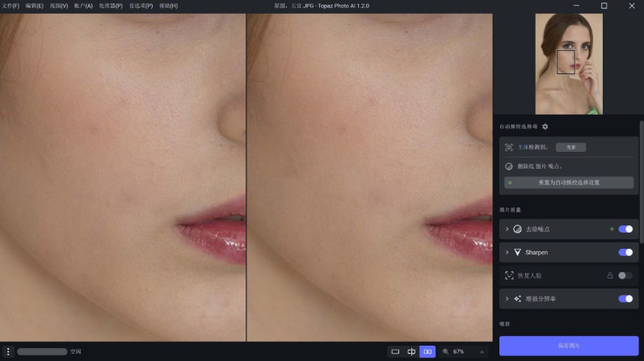Click the face recovery lock icon

point(610,275)
